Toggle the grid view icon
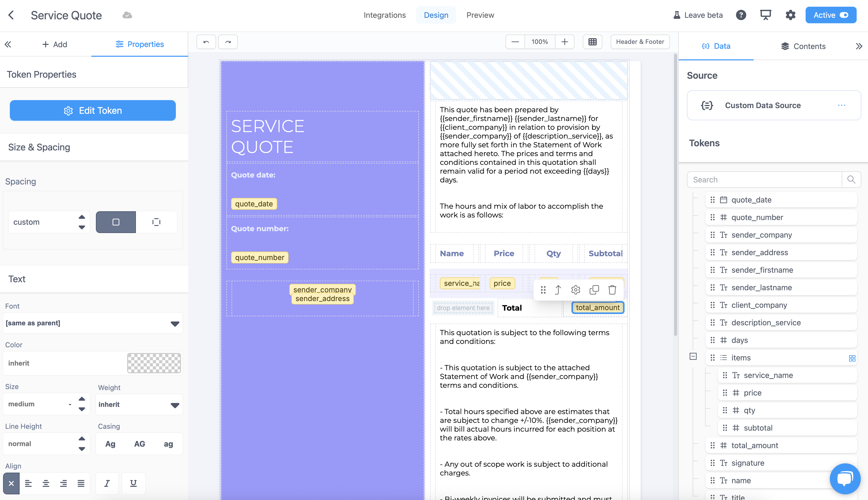 [592, 42]
